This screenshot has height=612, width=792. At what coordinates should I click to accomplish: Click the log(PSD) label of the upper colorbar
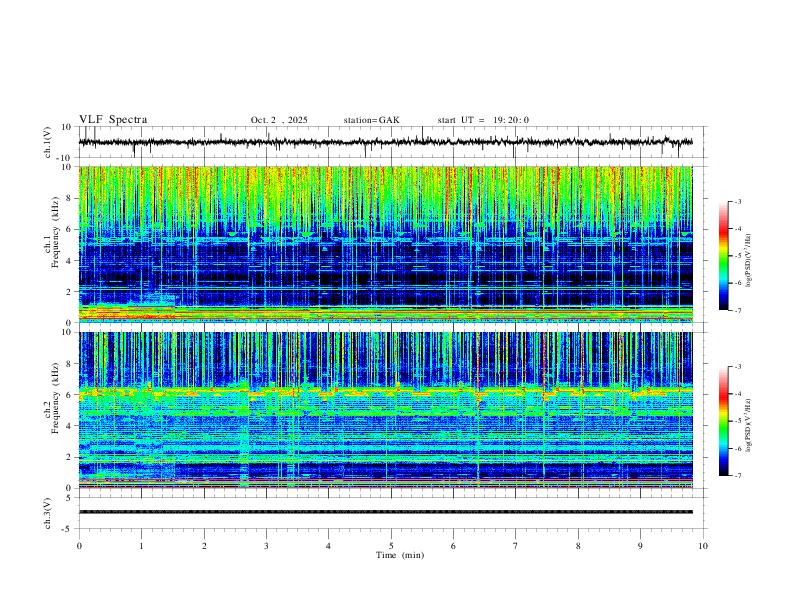tap(749, 261)
